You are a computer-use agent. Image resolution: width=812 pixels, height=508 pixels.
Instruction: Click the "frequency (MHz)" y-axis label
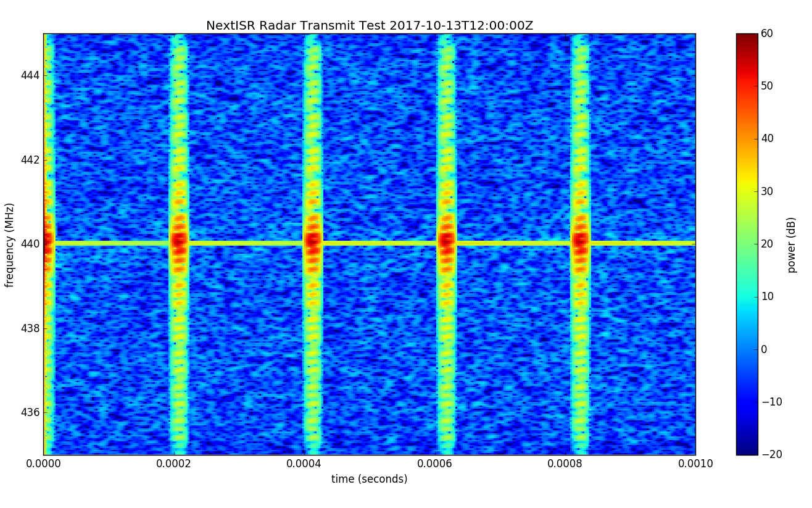(10, 244)
